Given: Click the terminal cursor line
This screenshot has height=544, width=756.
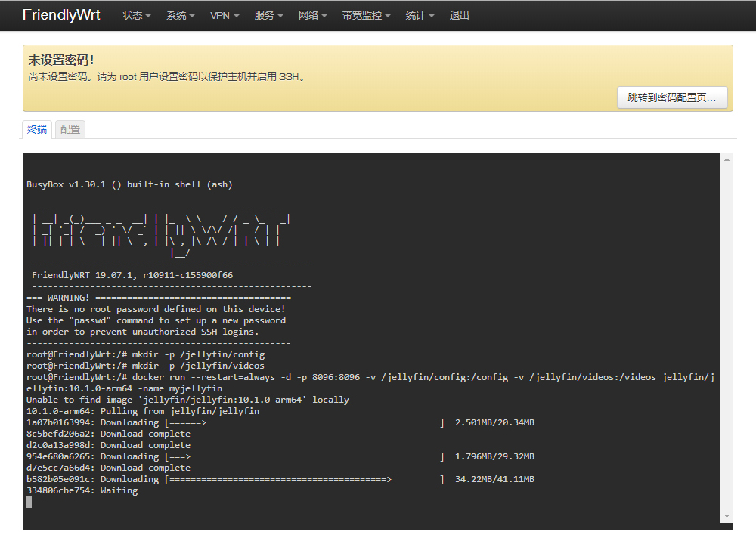Looking at the screenshot, I should point(29,502).
